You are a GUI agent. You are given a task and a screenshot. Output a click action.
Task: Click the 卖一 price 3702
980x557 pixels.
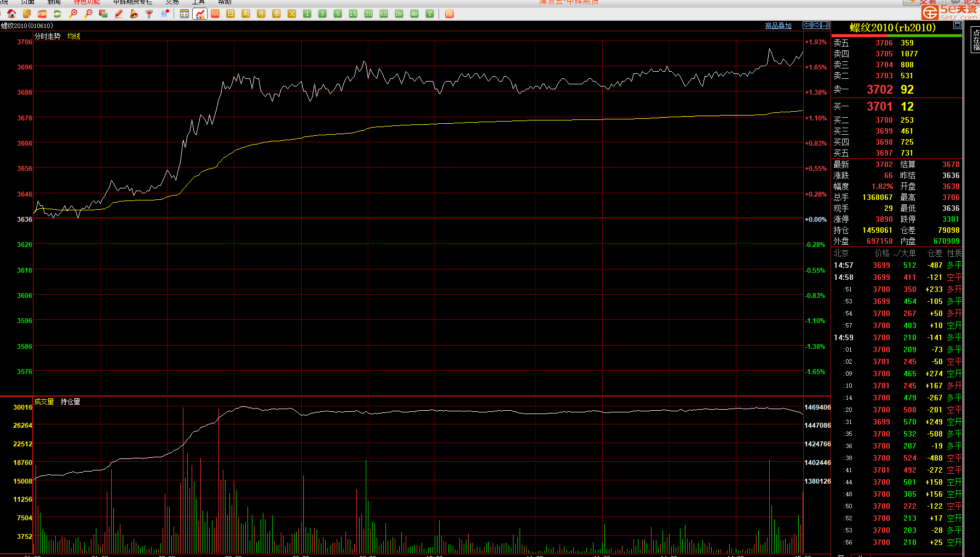(880, 89)
